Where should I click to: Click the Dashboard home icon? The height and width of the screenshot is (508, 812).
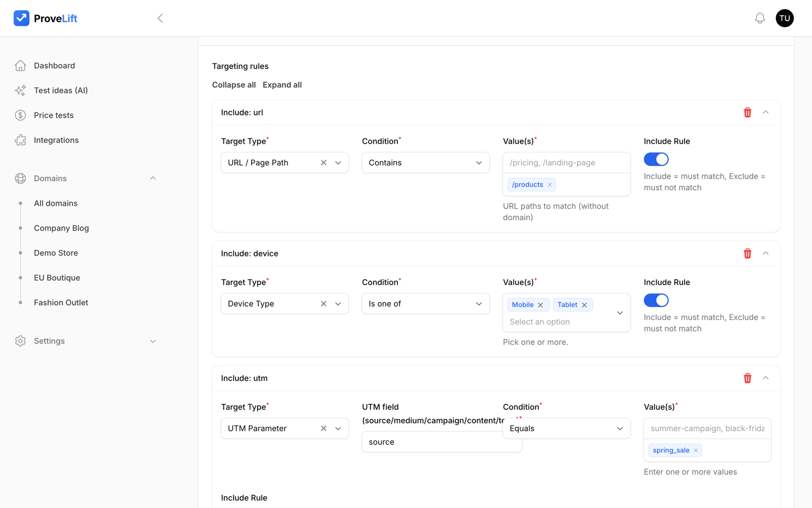coord(20,66)
